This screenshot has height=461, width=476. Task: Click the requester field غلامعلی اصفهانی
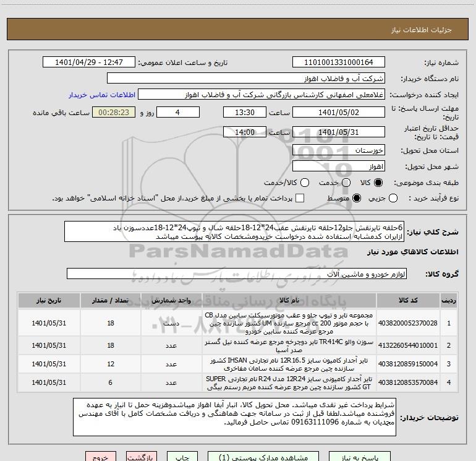[261, 95]
